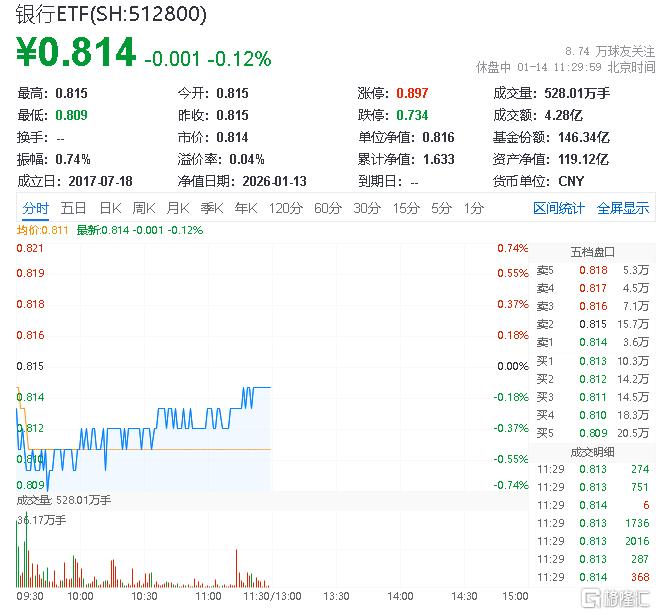Click the 资产净值 value 119.12亿
Screen dimensions: 656x615
point(584,159)
